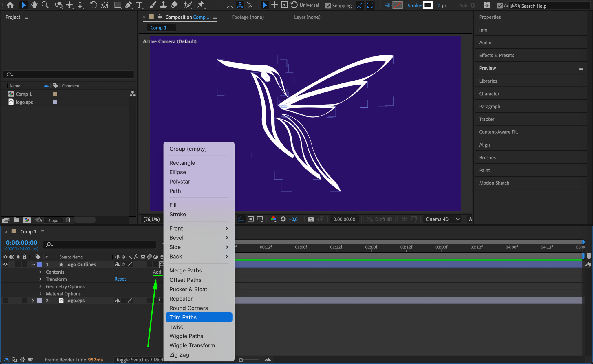The height and width of the screenshot is (364, 593).
Task: Open Show Channel color management icon
Action: pos(273,219)
